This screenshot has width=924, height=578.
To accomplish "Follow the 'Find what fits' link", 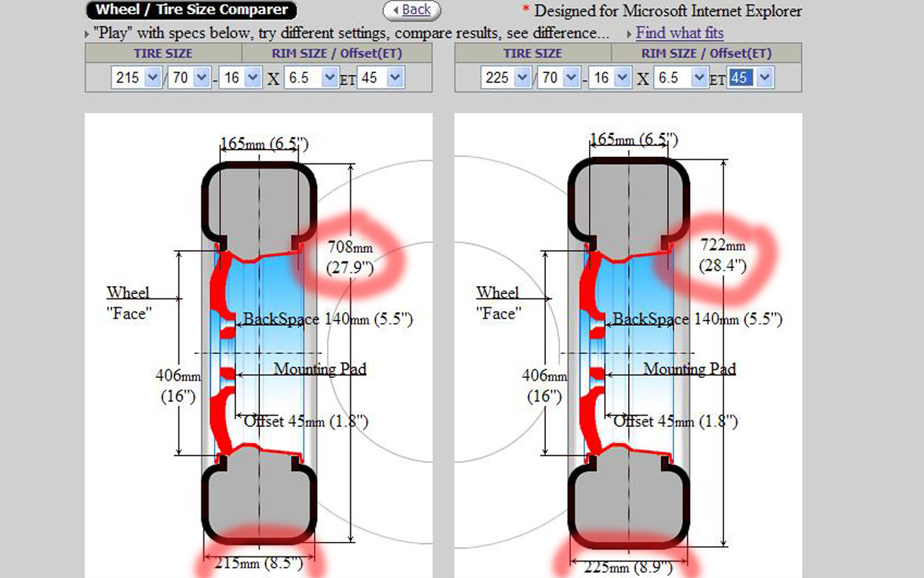I will pyautogui.click(x=679, y=33).
